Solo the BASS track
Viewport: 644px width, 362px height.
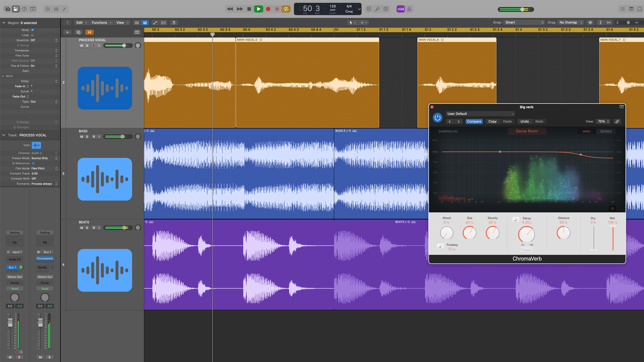click(x=87, y=137)
